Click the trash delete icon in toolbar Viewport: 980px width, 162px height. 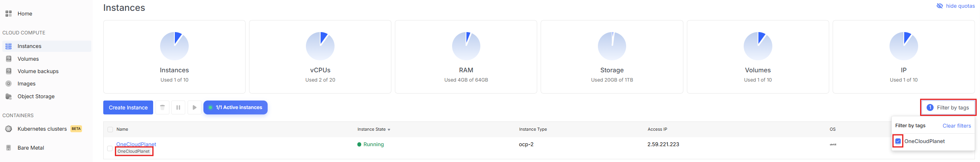[162, 107]
